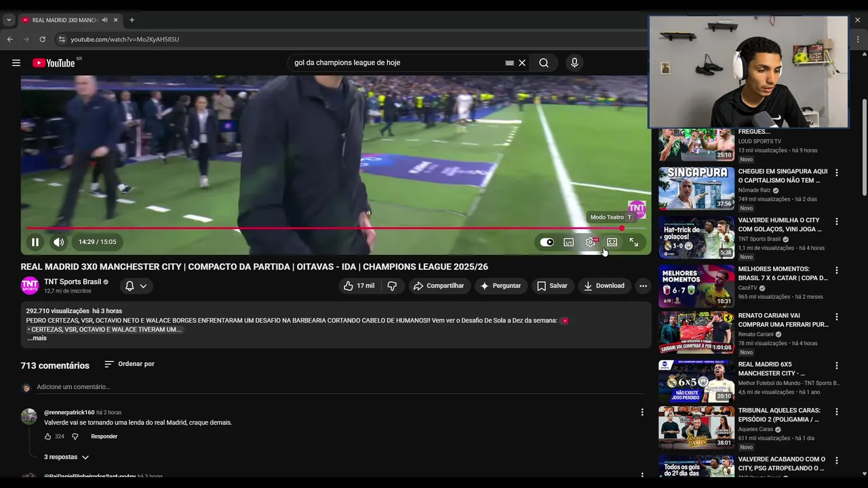868x488 pixels.
Task: Save video with Salvar button
Action: (x=552, y=286)
